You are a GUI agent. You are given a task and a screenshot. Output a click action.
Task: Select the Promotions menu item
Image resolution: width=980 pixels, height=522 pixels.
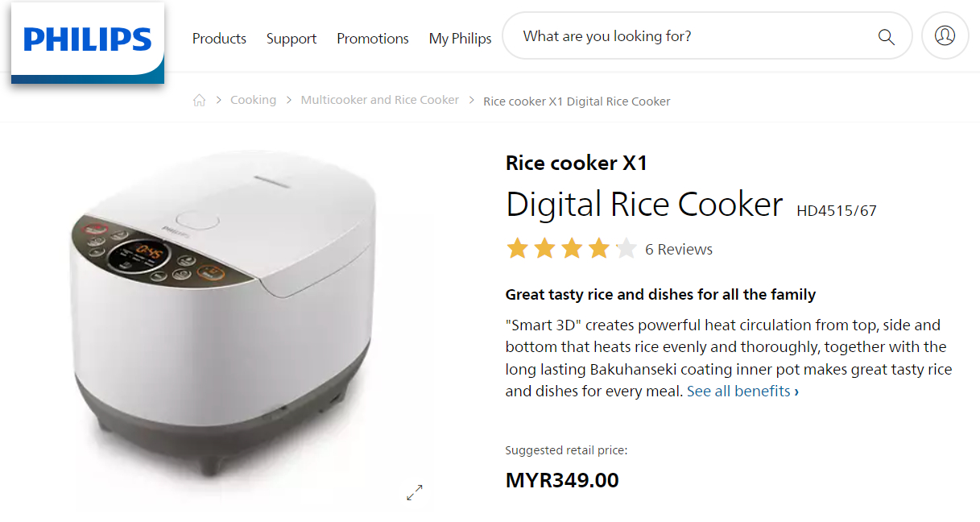[372, 38]
